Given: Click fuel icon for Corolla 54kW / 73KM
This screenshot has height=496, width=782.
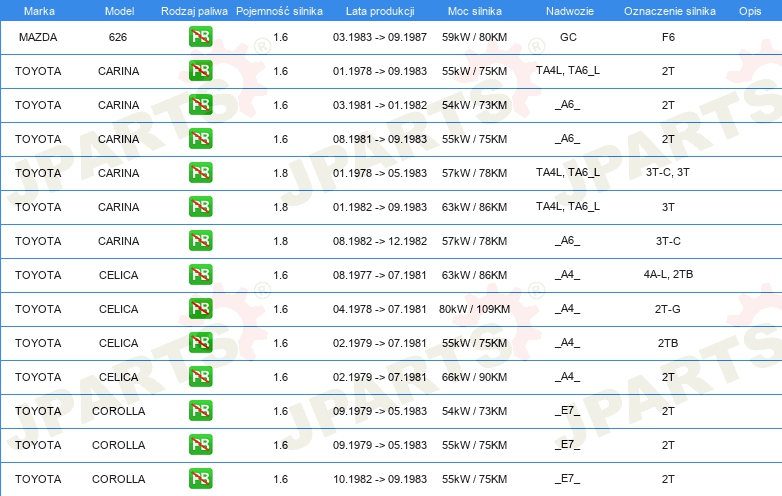Looking at the screenshot, I should point(200,410).
